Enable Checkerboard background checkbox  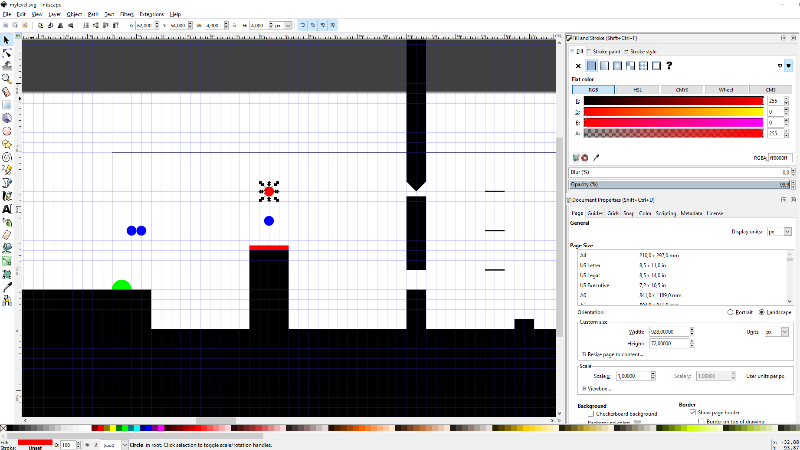592,413
